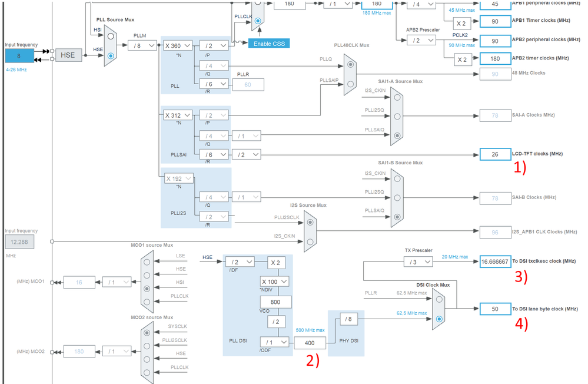Open the /2 divider feeding LCD-TFT clocks
Image resolution: width=588 pixels, height=384 pixels.
[247, 155]
